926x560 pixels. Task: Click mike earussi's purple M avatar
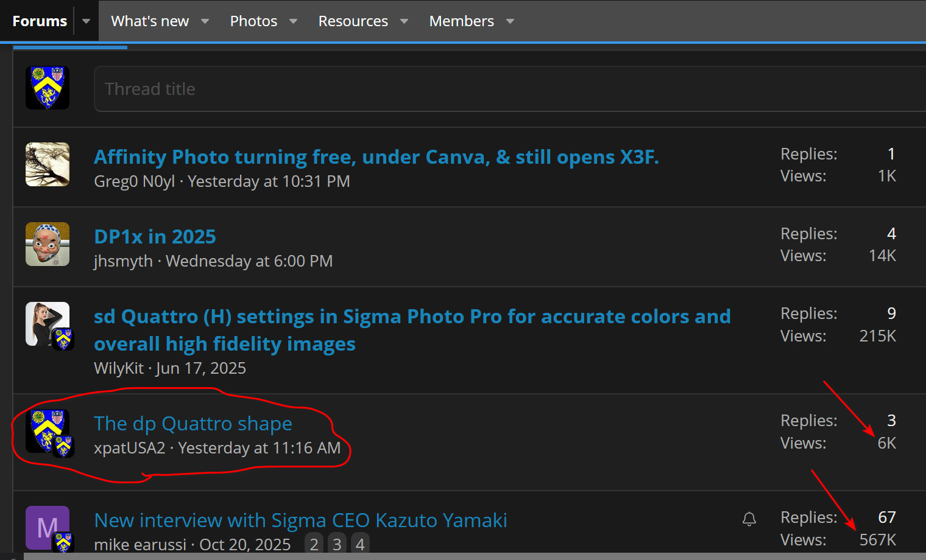tap(46, 527)
